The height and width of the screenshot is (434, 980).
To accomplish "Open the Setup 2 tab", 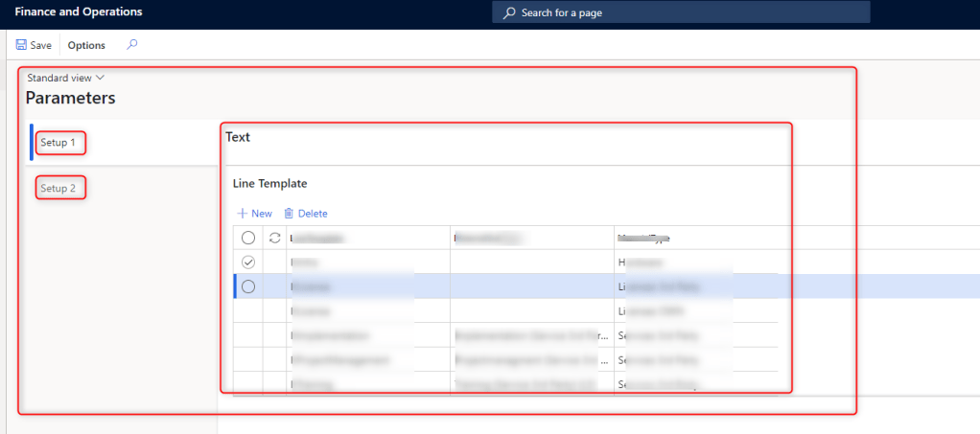I will click(x=61, y=188).
